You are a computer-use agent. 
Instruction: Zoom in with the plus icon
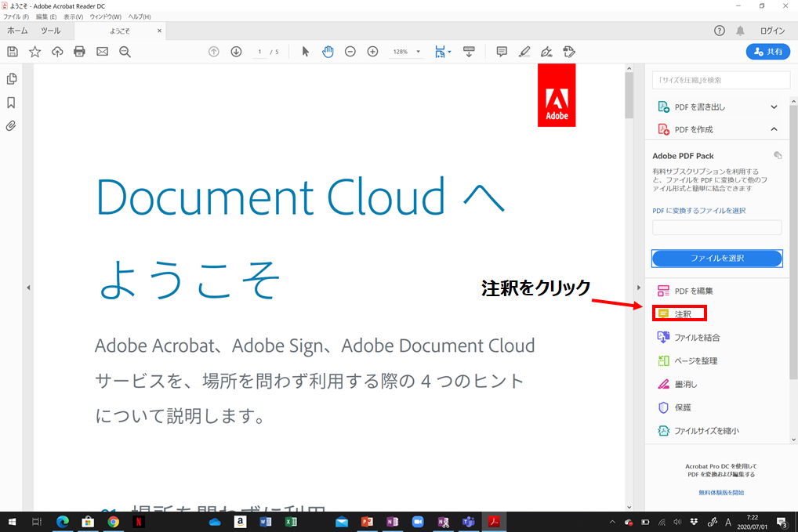(x=372, y=52)
